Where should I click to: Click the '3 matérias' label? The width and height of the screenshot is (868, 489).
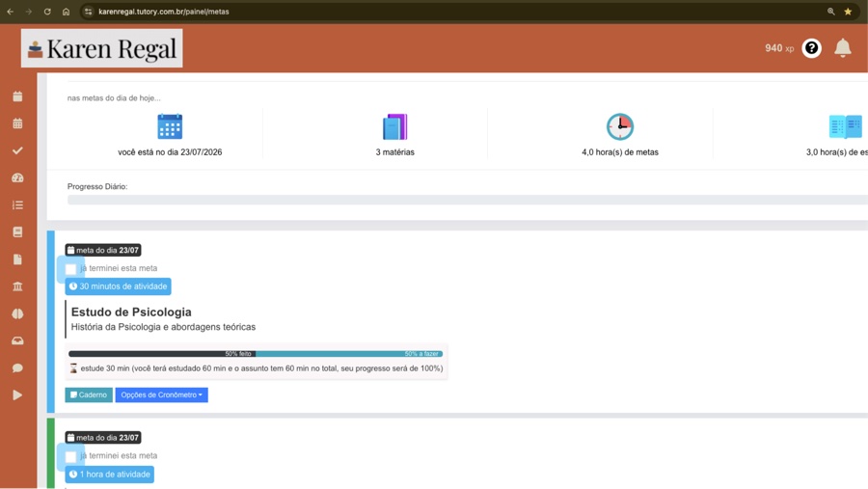click(x=394, y=152)
